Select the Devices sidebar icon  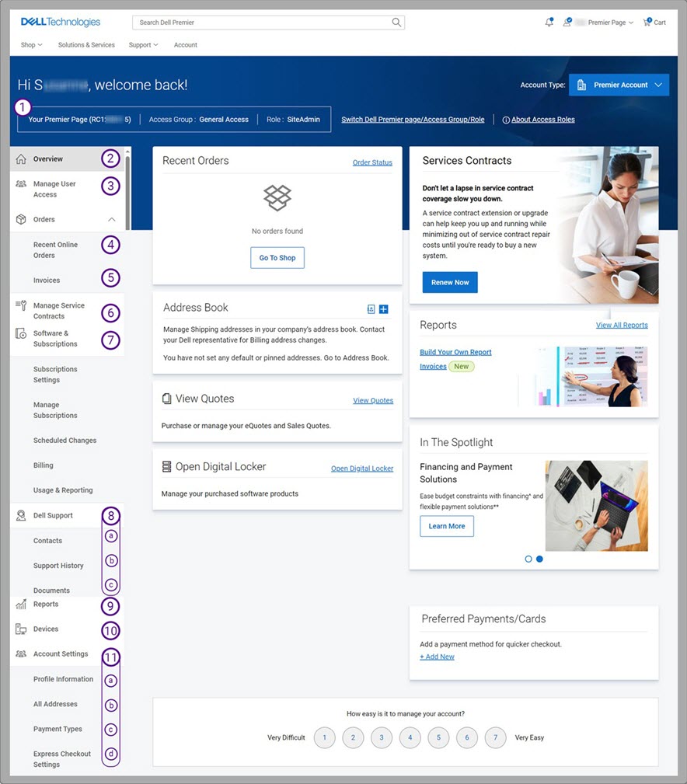click(22, 629)
